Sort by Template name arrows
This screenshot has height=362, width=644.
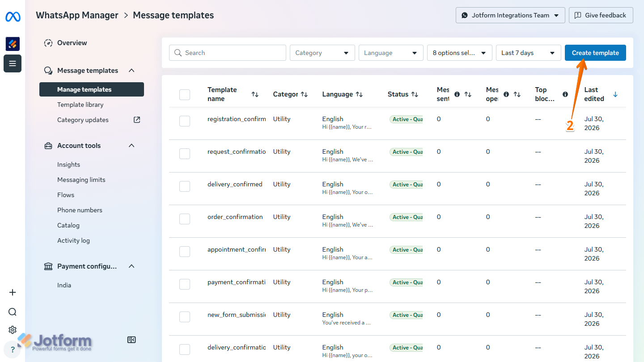pos(255,94)
